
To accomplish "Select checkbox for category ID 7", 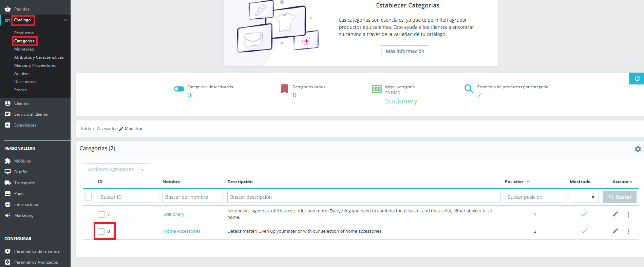I will (101, 214).
